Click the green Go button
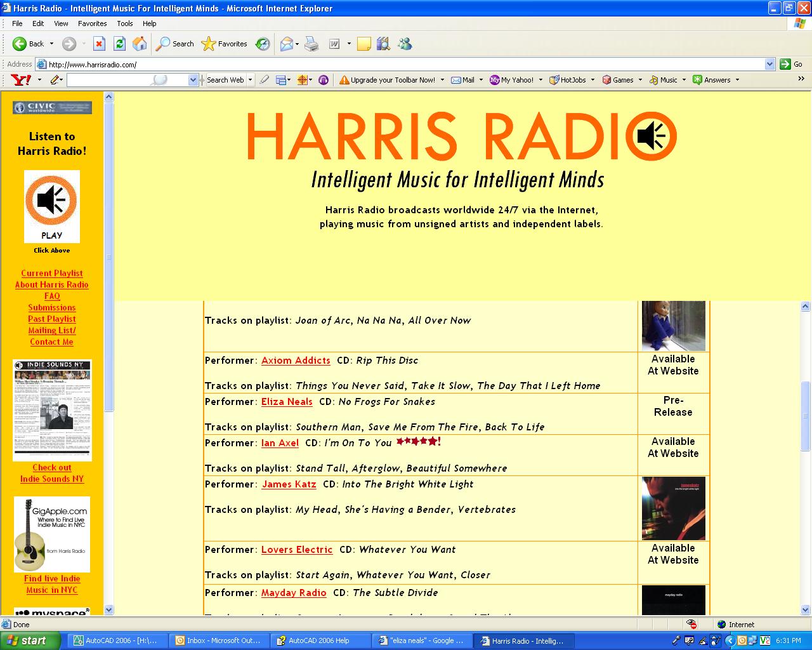The height and width of the screenshot is (650, 812). [x=791, y=64]
